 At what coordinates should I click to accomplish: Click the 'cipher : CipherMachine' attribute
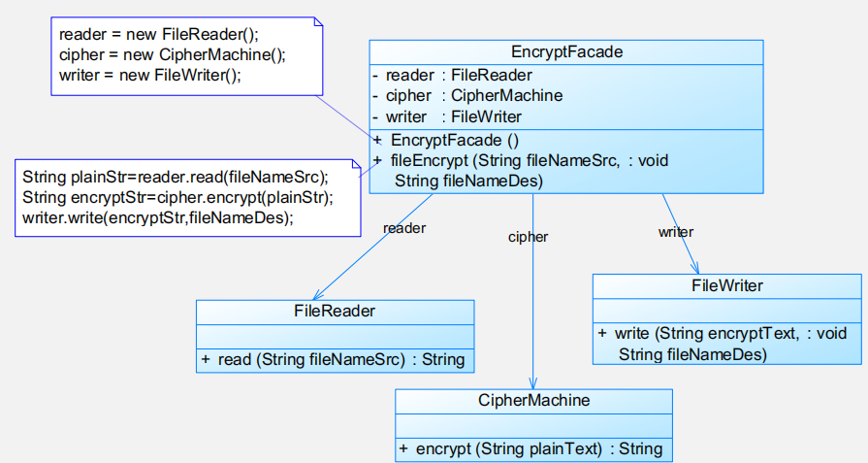tap(467, 96)
